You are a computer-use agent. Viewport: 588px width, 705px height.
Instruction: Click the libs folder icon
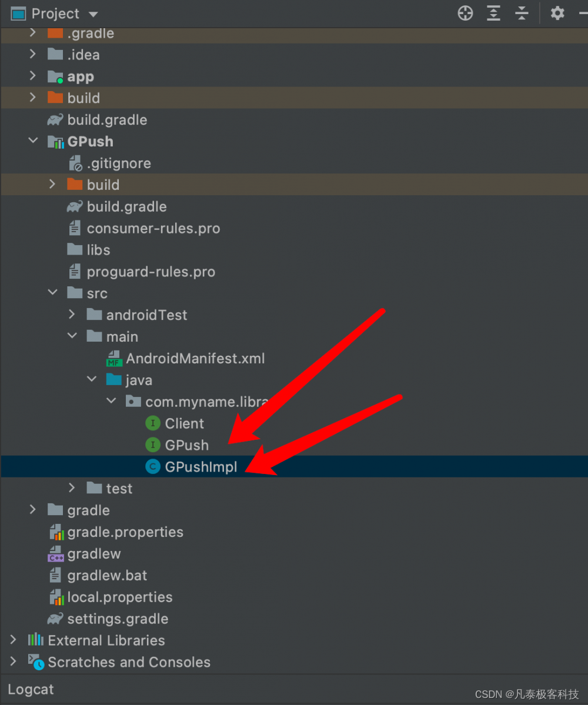pyautogui.click(x=75, y=249)
